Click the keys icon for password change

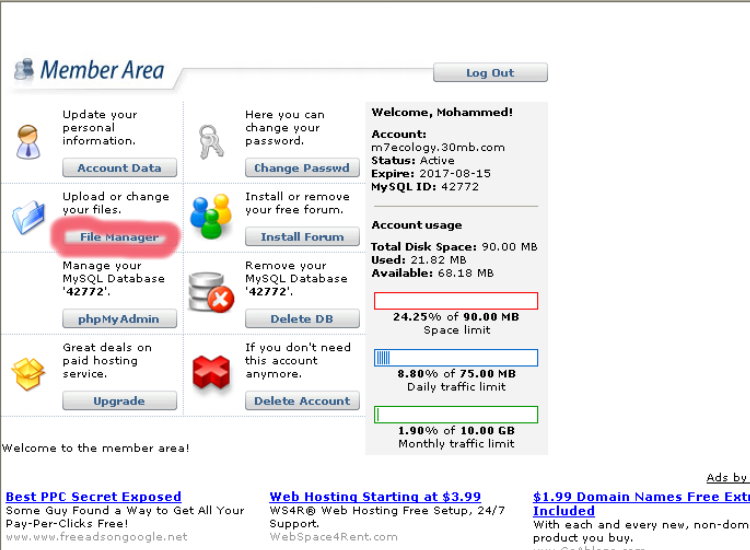(211, 139)
